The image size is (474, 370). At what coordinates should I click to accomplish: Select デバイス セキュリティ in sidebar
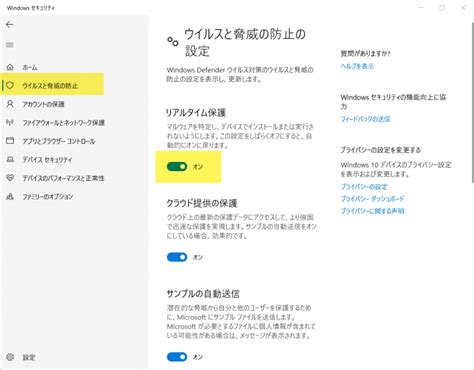(47, 160)
